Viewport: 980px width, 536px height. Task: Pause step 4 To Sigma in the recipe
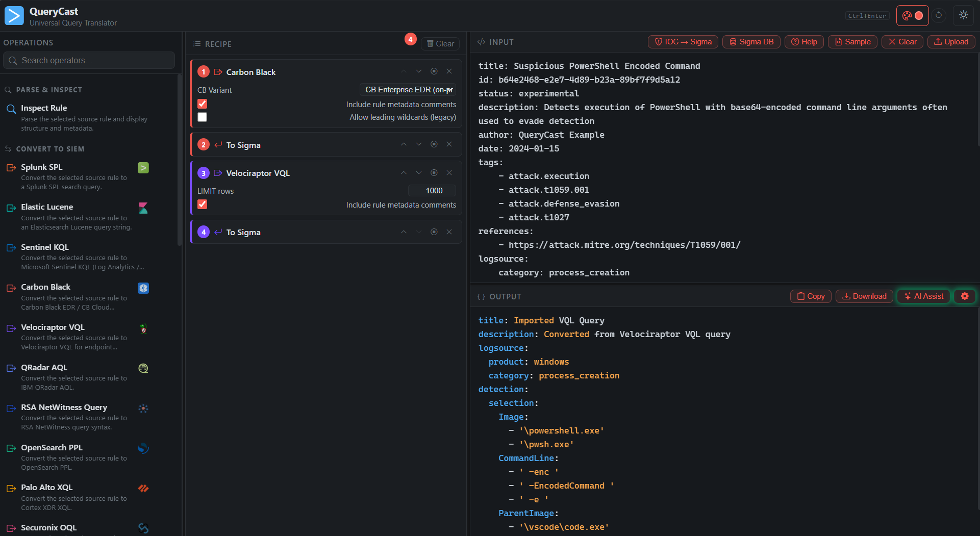tap(434, 232)
